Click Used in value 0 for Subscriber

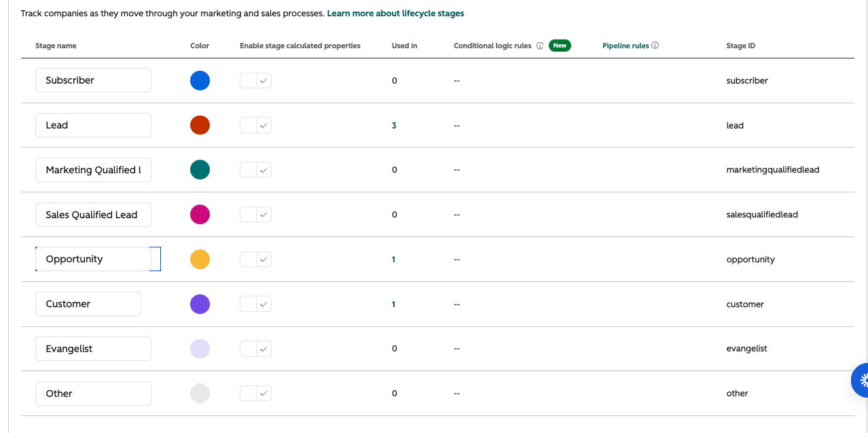click(395, 81)
